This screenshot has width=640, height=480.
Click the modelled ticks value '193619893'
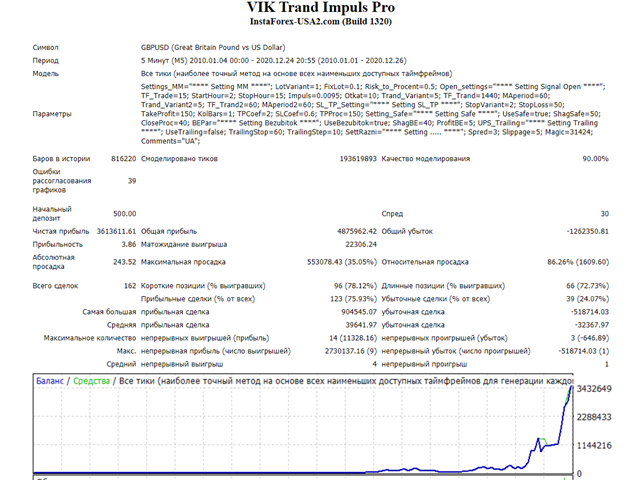click(358, 158)
